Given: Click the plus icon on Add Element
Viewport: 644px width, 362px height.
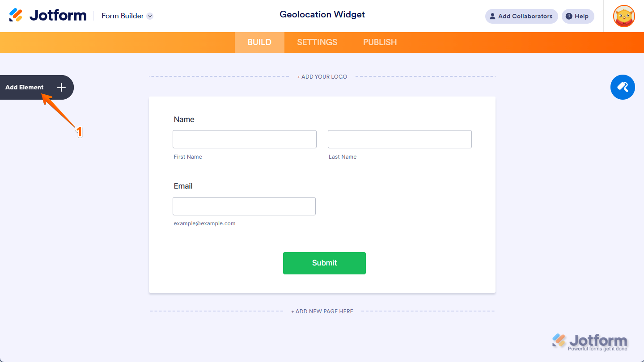Looking at the screenshot, I should coord(61,87).
